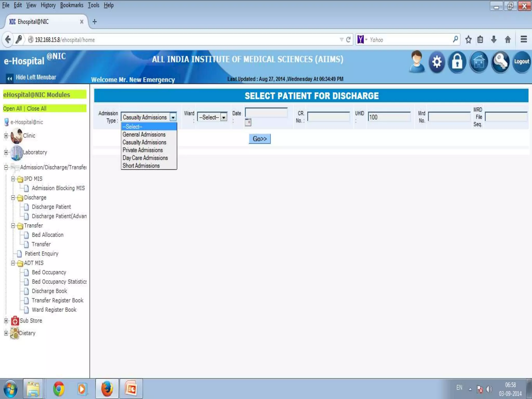532x399 pixels.
Task: Open the settings gear icon in header
Action: [437, 62]
